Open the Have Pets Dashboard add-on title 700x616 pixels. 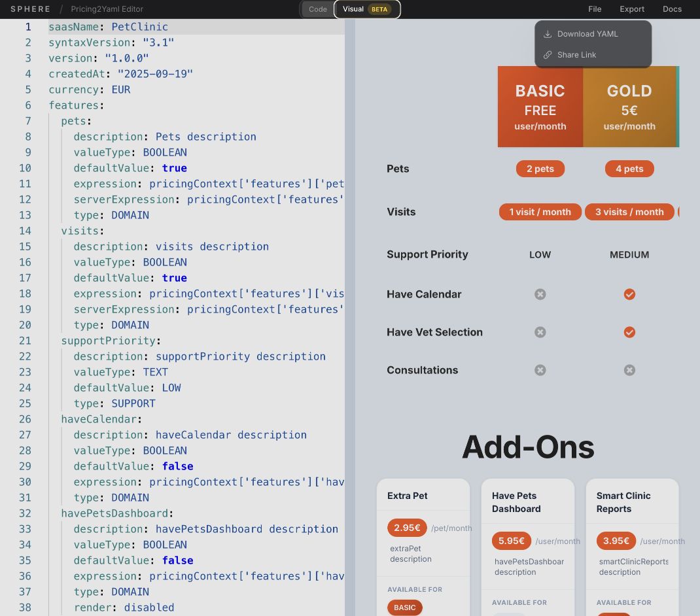click(x=516, y=502)
